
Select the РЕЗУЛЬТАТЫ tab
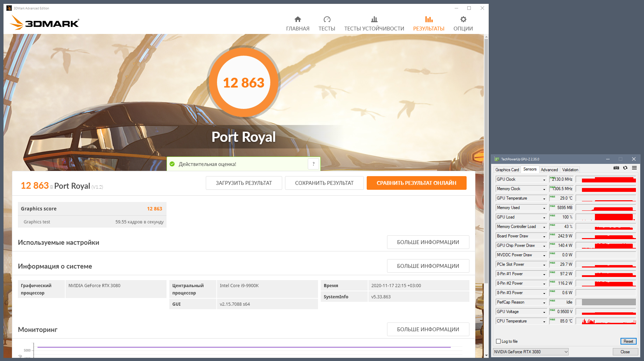[429, 24]
